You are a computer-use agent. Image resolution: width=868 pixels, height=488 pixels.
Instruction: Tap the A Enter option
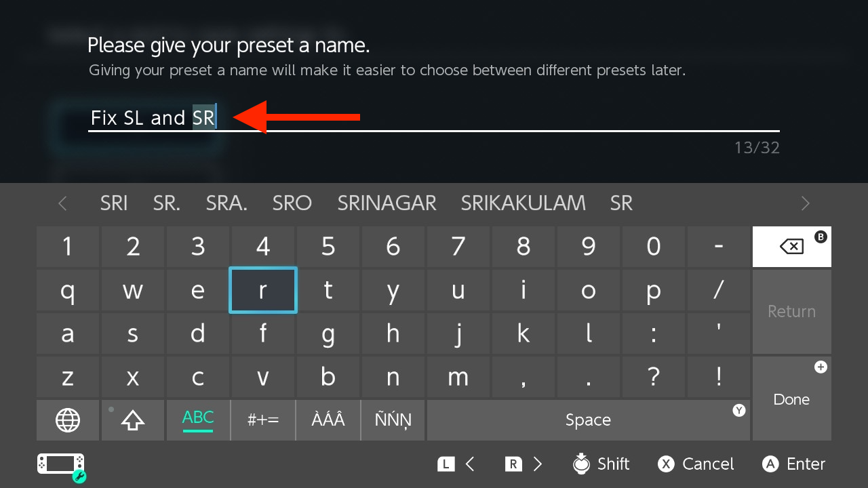[x=793, y=464]
